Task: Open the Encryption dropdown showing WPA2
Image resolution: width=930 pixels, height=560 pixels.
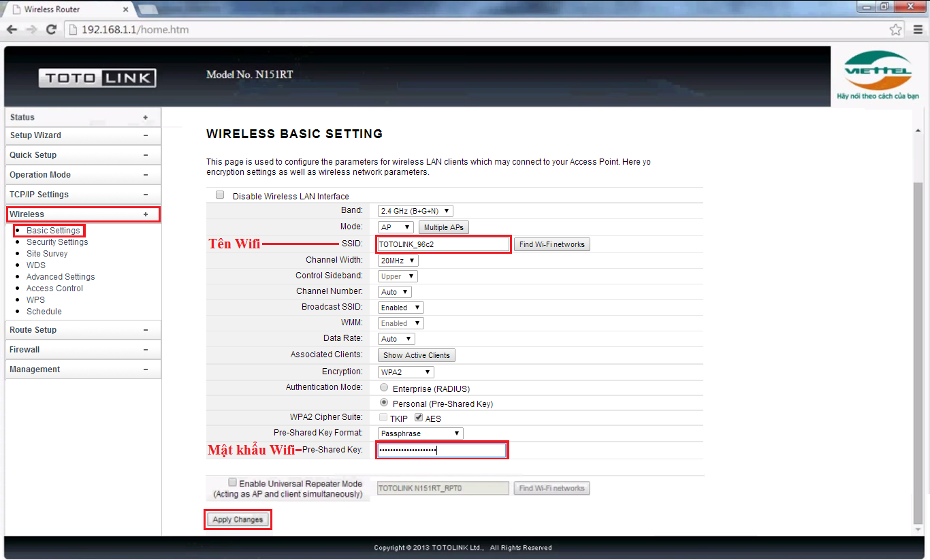Action: (x=406, y=372)
